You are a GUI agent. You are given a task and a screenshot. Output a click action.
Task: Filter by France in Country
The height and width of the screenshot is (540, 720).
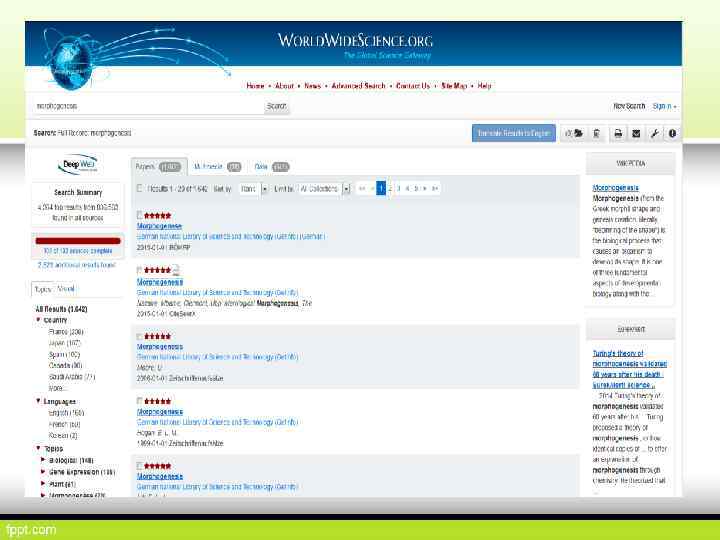(66, 332)
